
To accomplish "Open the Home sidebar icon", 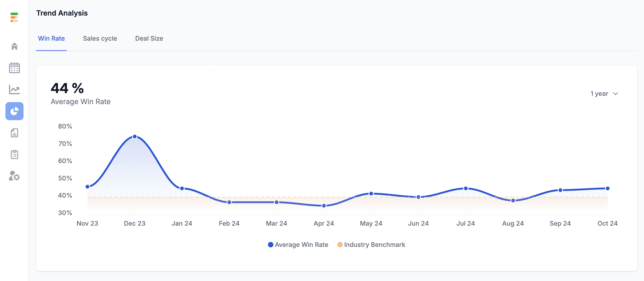I will (x=14, y=46).
